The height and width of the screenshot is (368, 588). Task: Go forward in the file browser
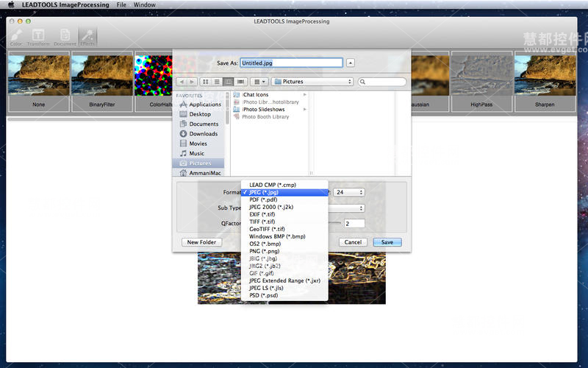192,82
